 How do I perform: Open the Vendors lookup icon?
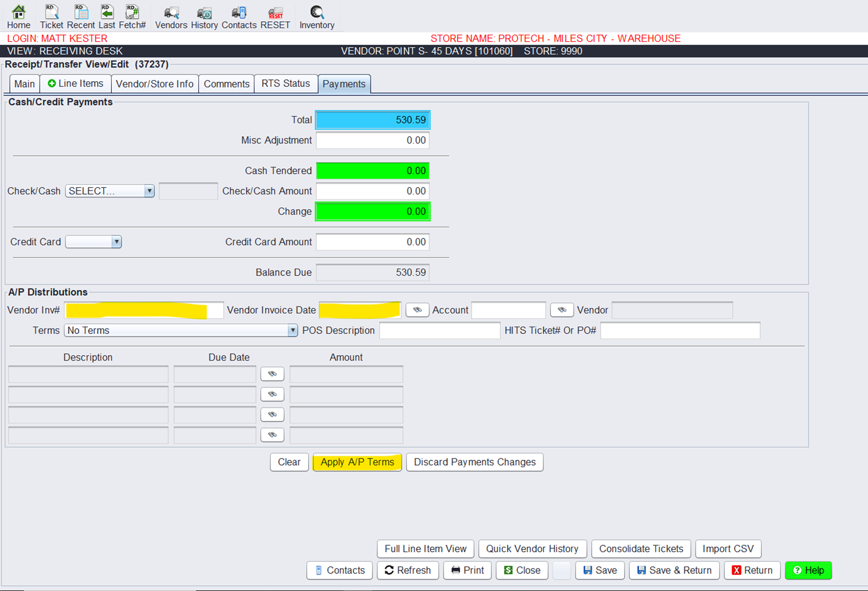pos(171,17)
